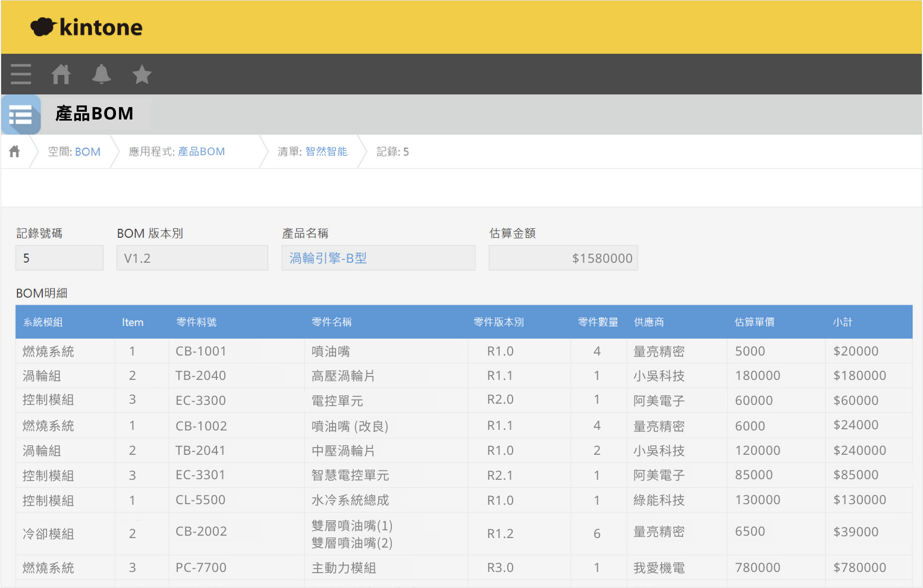Viewport: 923px width, 588px height.
Task: Click the part name 主動力模組
Action: pyautogui.click(x=344, y=568)
